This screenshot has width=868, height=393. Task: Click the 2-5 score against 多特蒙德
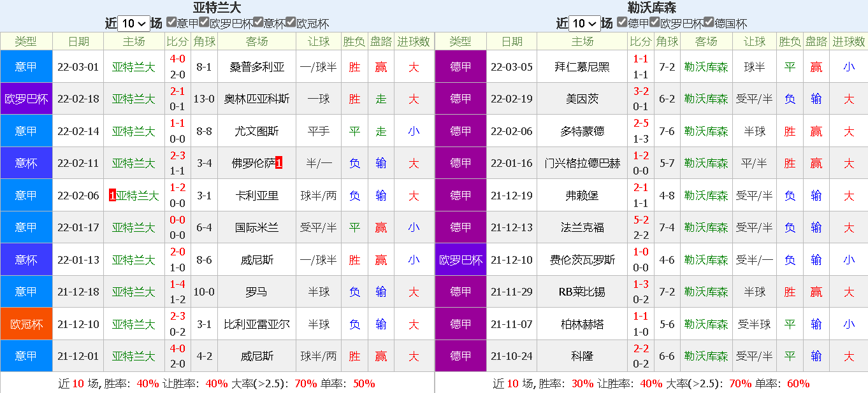click(640, 123)
